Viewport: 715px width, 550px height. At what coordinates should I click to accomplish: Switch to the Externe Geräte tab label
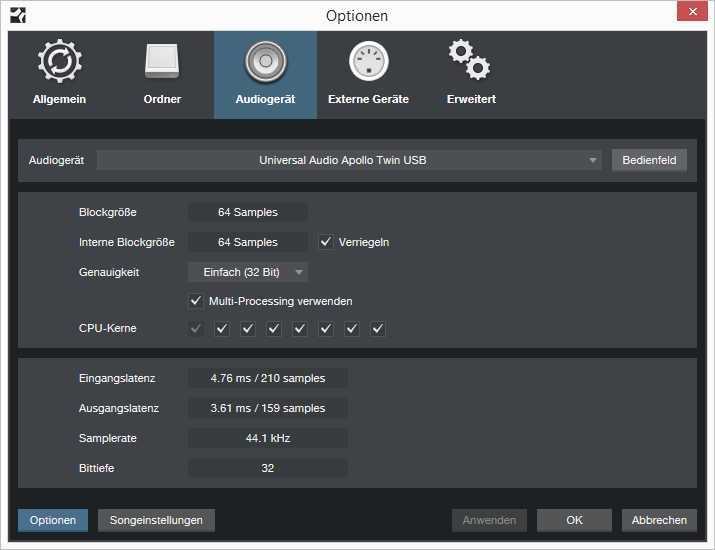(x=368, y=99)
